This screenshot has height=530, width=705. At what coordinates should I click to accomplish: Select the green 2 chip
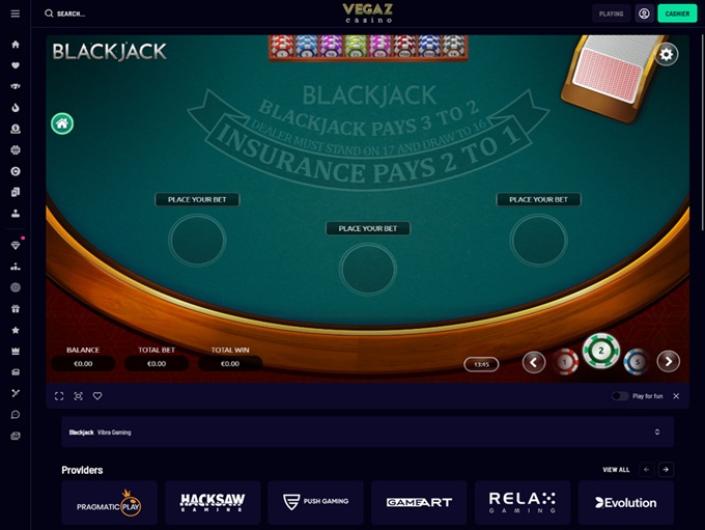pyautogui.click(x=601, y=351)
